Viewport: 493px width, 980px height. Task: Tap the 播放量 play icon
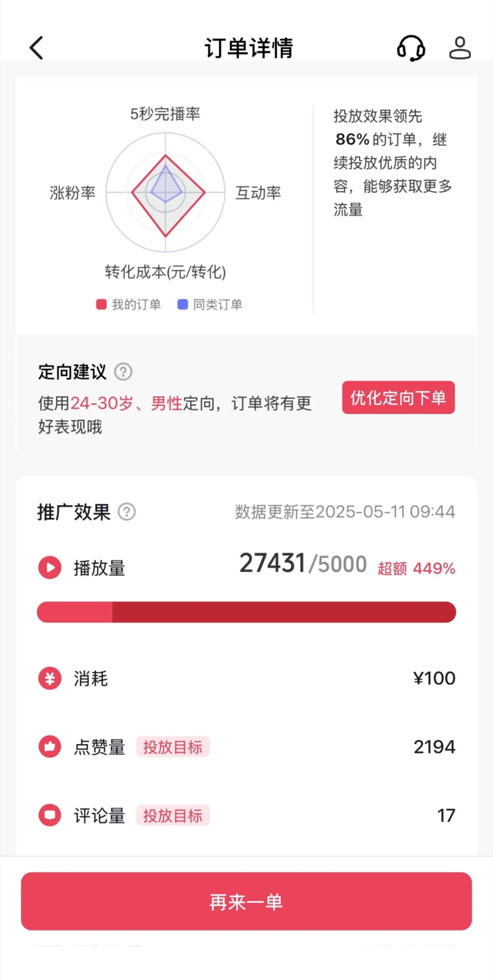50,568
